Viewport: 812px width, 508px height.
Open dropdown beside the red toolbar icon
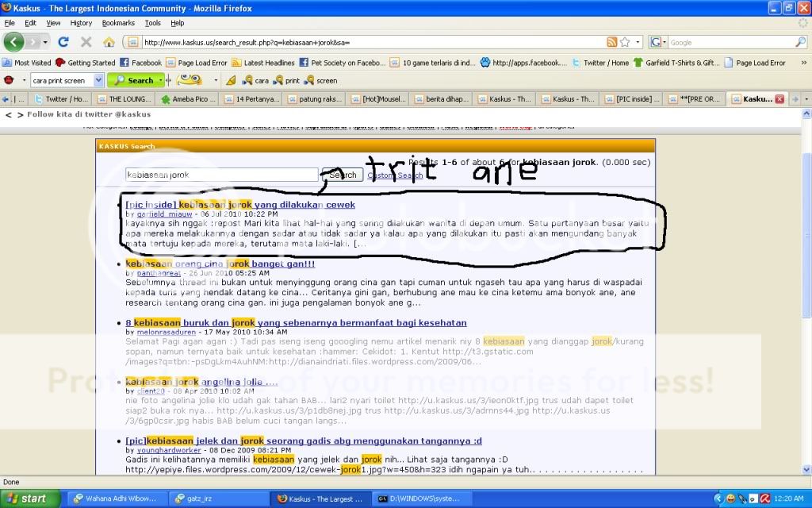24,80
